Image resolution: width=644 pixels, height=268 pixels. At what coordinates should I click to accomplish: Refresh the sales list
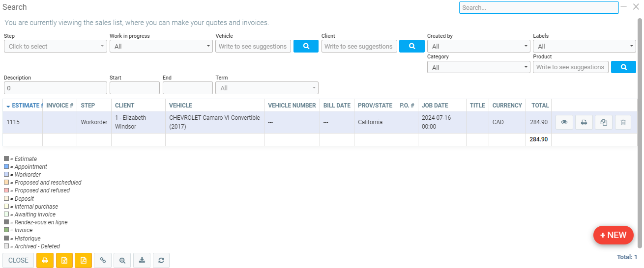[x=161, y=261]
